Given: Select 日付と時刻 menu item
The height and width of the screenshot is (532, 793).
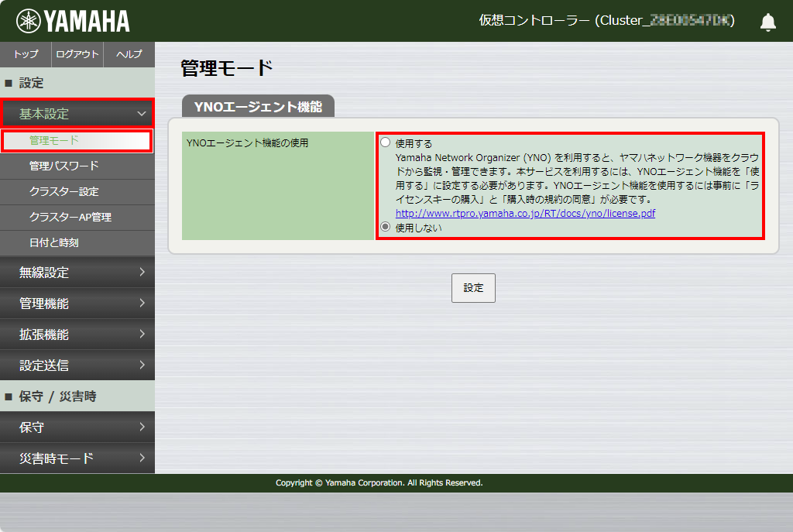Looking at the screenshot, I should pos(53,242).
